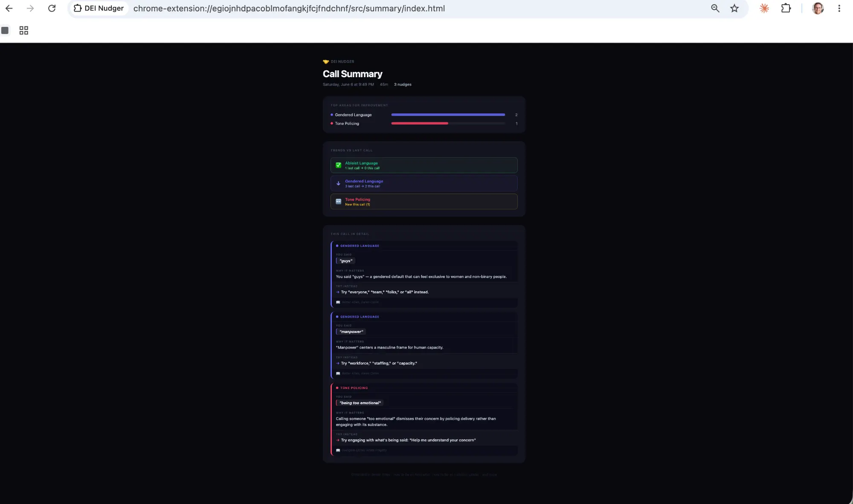
Task: Click the down-arrow icon in Gendered Language trend
Action: pyautogui.click(x=338, y=184)
